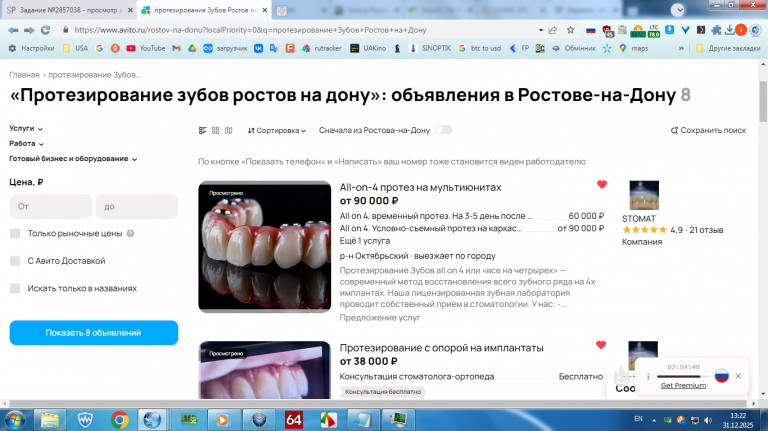Check 'Искать только в названиях' checkbox
768x431 pixels.
point(15,288)
